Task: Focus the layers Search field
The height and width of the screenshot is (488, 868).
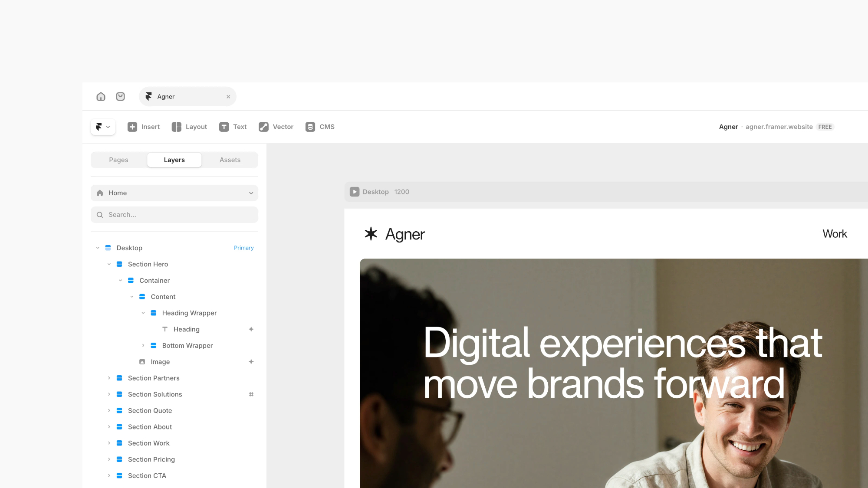Action: (x=174, y=215)
